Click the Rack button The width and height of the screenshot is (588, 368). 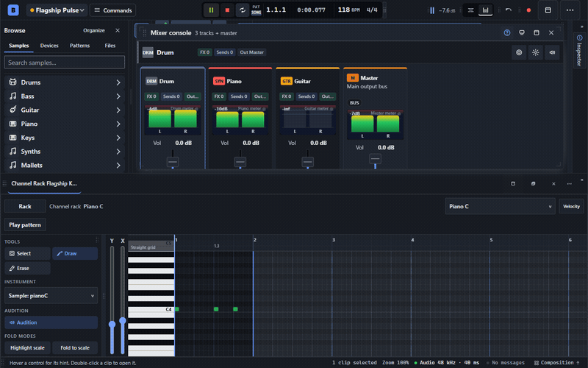tap(25, 206)
